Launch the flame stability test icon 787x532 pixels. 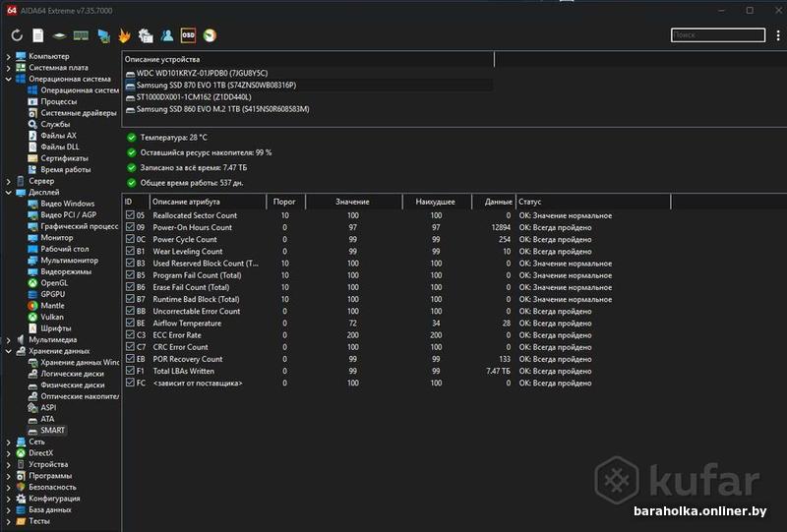(124, 35)
